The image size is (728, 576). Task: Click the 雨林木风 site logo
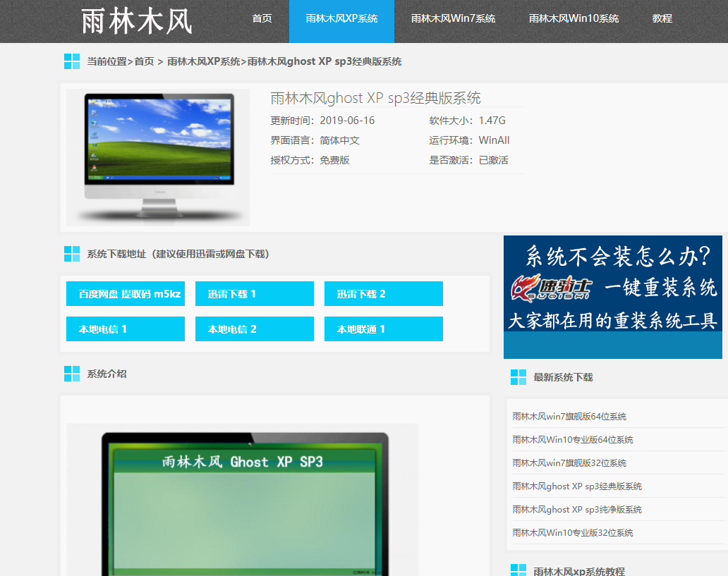(x=137, y=21)
